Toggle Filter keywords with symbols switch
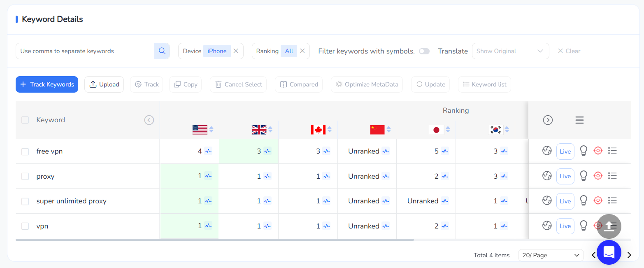The height and width of the screenshot is (268, 644). 424,51
